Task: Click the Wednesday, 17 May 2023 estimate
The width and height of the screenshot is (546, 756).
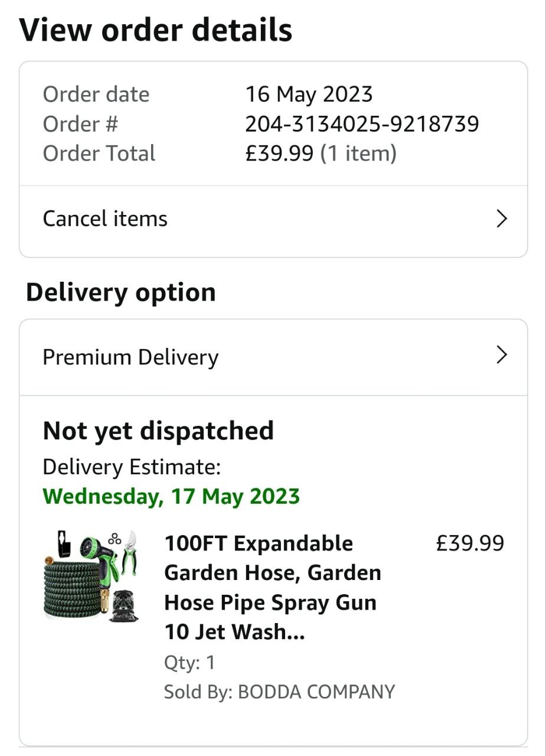Action: [x=171, y=496]
